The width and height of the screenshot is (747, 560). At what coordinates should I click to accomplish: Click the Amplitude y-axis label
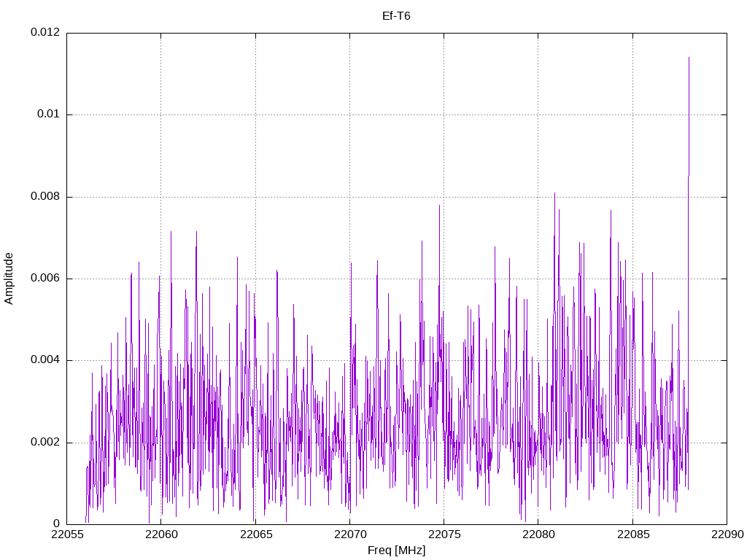click(x=9, y=279)
